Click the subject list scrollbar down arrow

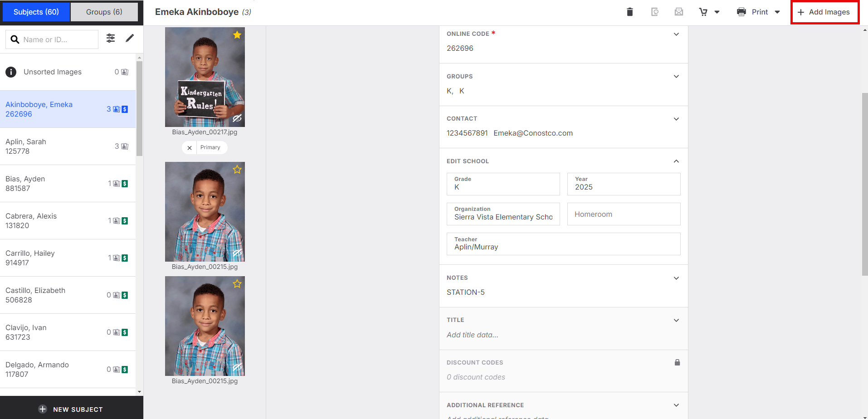[139, 392]
